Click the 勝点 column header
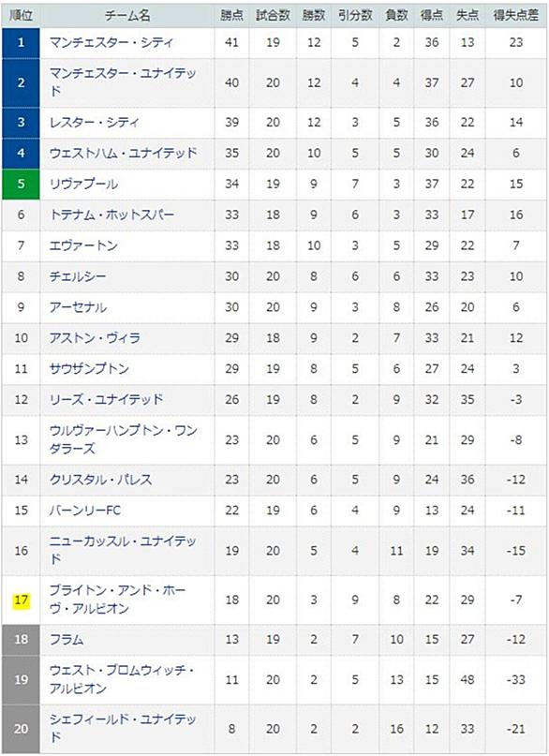The width and height of the screenshot is (549, 756). [x=231, y=15]
